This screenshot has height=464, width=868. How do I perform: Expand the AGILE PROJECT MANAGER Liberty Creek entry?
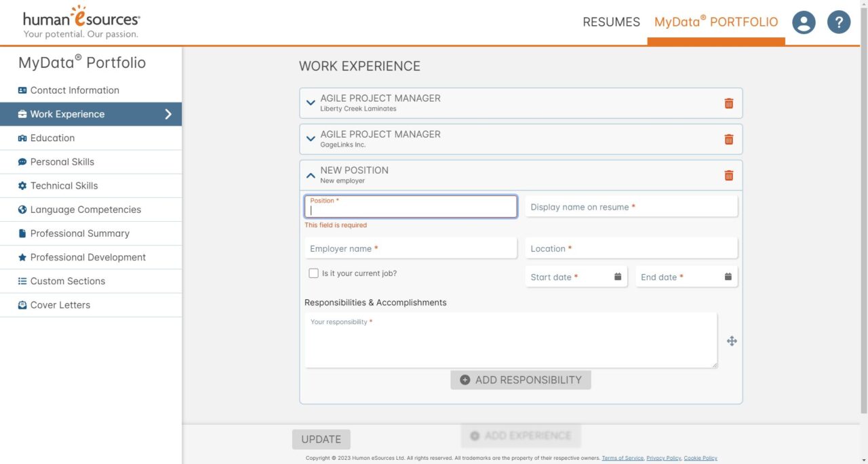[311, 102]
